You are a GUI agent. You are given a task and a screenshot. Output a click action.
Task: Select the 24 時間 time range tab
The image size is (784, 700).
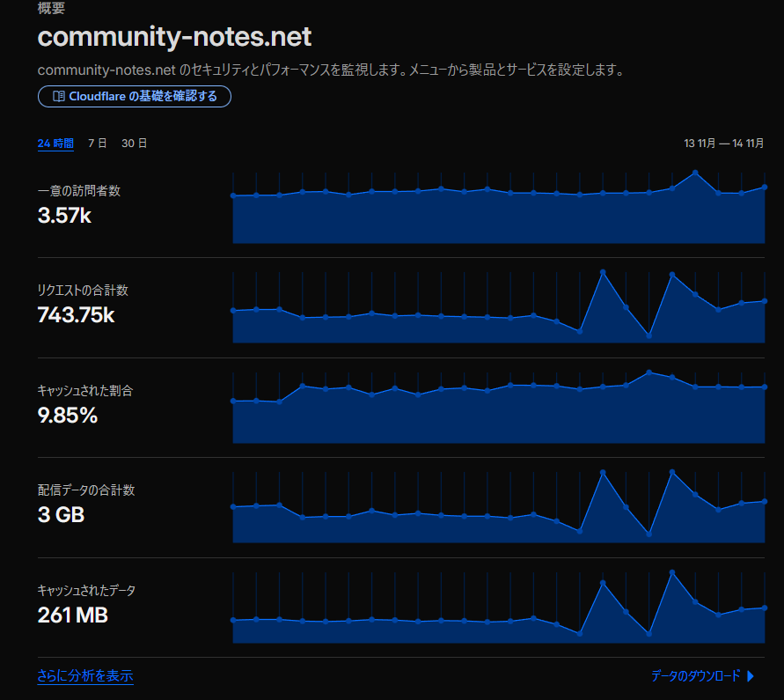55,144
